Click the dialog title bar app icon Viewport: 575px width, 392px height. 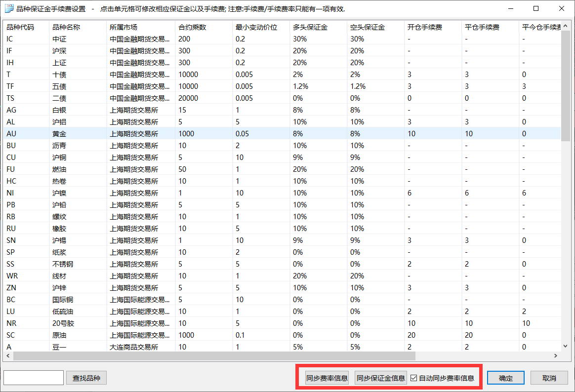pos(9,8)
